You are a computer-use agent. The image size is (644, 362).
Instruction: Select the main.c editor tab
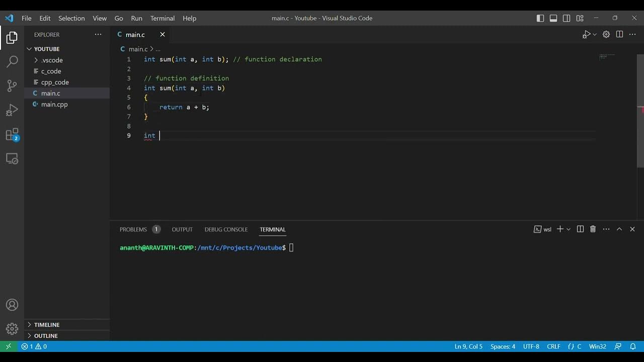pyautogui.click(x=140, y=35)
